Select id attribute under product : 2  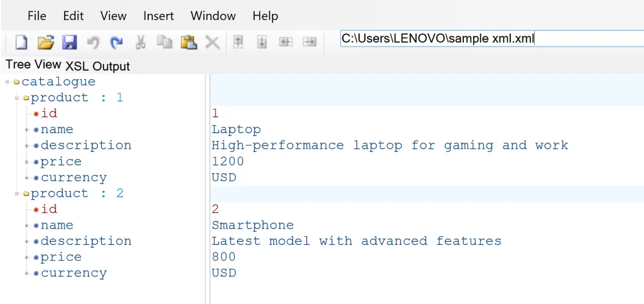pos(49,209)
